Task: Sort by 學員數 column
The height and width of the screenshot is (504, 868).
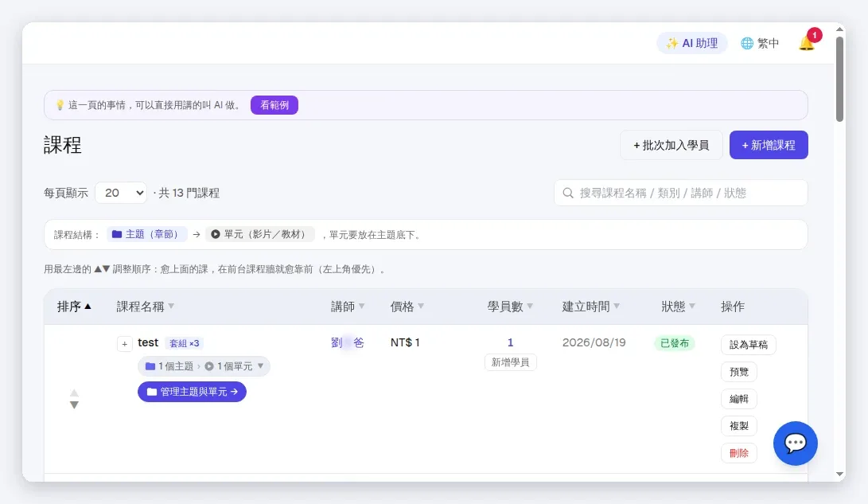Action: 510,307
